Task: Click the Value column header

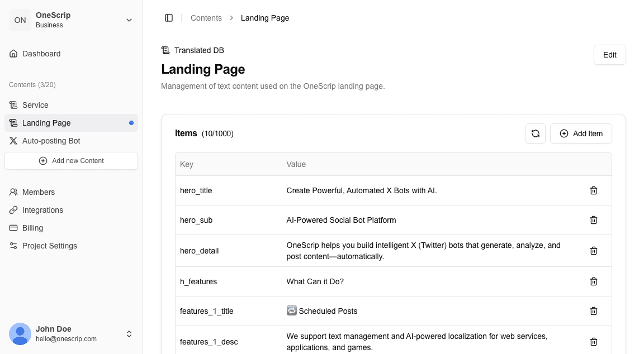Action: (296, 165)
